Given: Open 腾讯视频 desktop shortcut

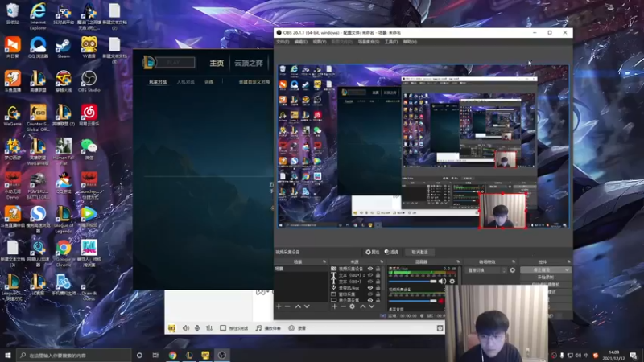Looking at the screenshot, I should (89, 216).
